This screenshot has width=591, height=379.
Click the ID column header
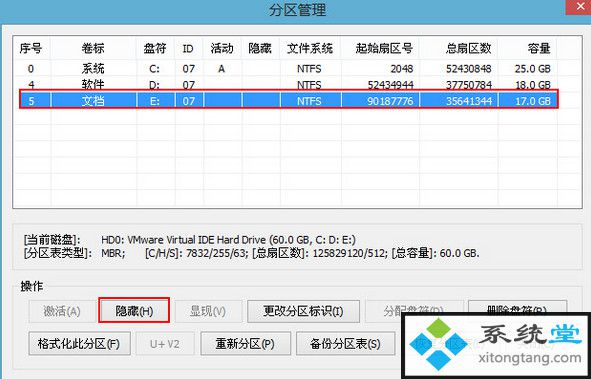[188, 48]
